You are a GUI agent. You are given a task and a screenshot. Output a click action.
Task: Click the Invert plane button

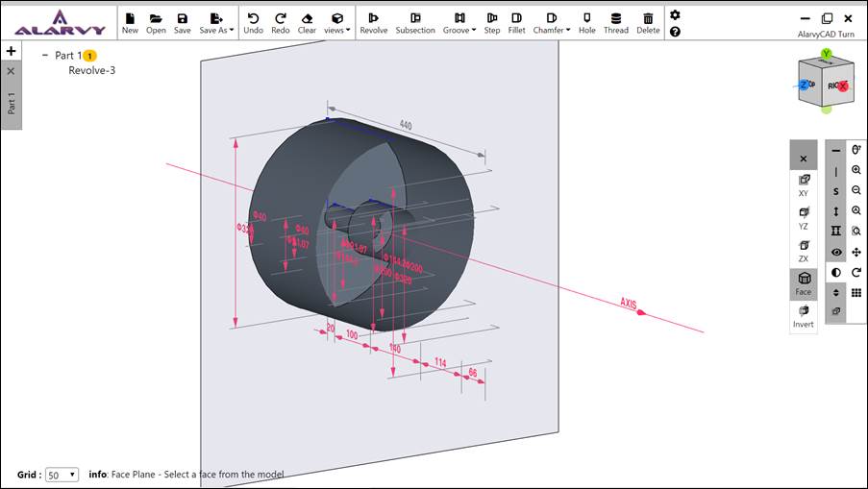coord(804,317)
